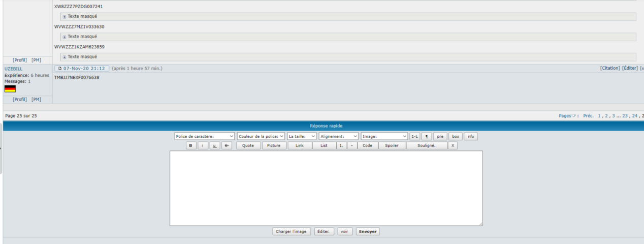This screenshot has height=244, width=644.
Task: Go to page 23 in the pagination
Action: point(625,116)
